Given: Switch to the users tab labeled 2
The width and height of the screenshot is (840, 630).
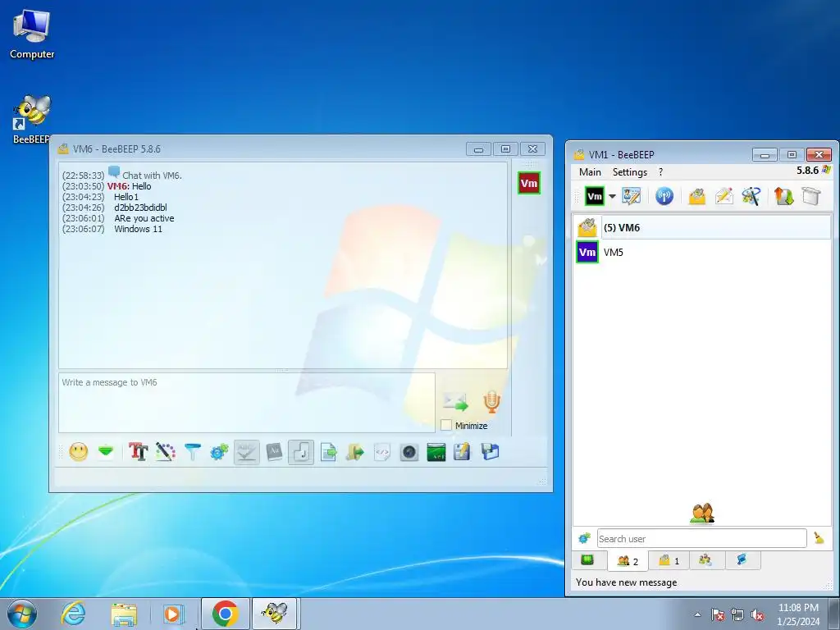Looking at the screenshot, I should (628, 561).
